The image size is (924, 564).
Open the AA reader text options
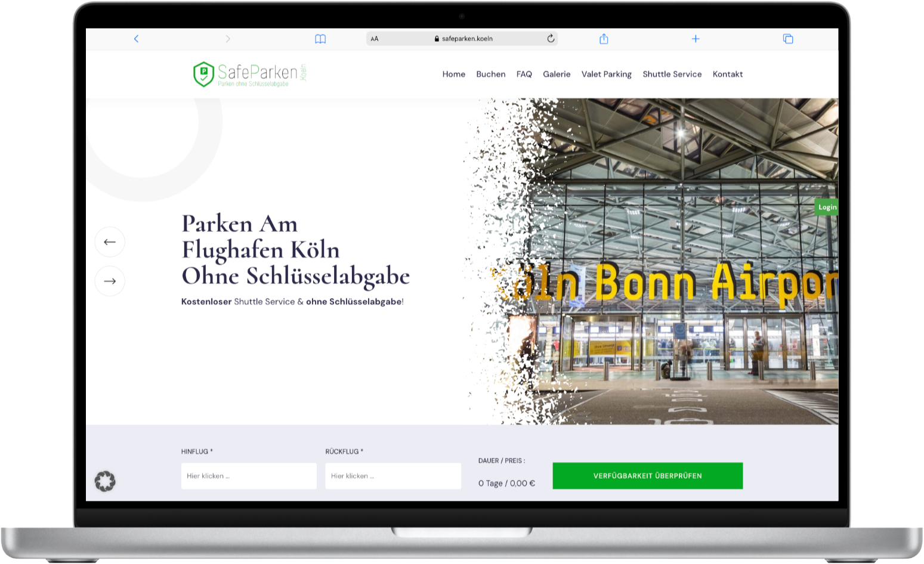[x=375, y=39]
